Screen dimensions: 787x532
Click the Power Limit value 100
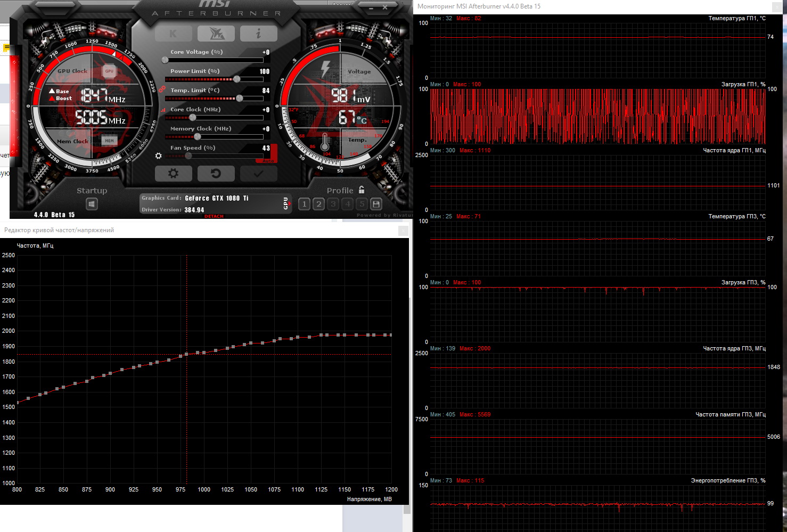tap(265, 71)
